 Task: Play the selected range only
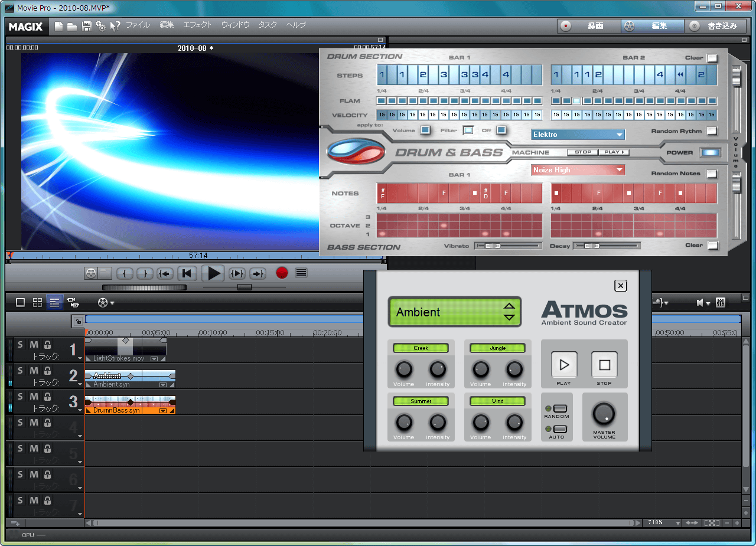pos(237,273)
